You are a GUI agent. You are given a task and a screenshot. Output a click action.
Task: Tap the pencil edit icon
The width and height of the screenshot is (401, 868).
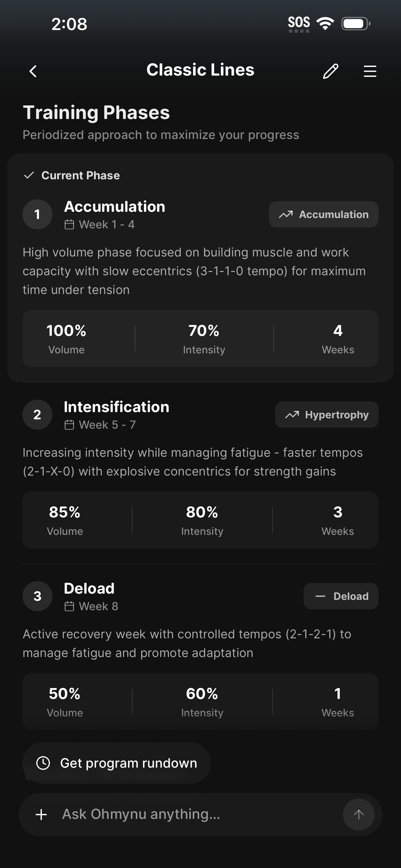coord(330,71)
